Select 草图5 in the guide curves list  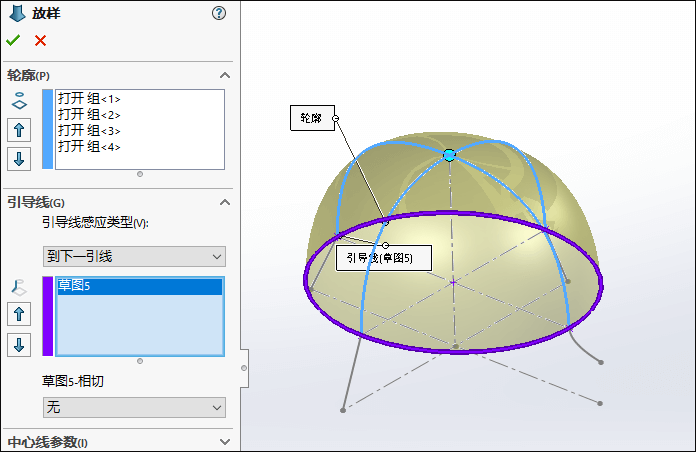pos(139,286)
